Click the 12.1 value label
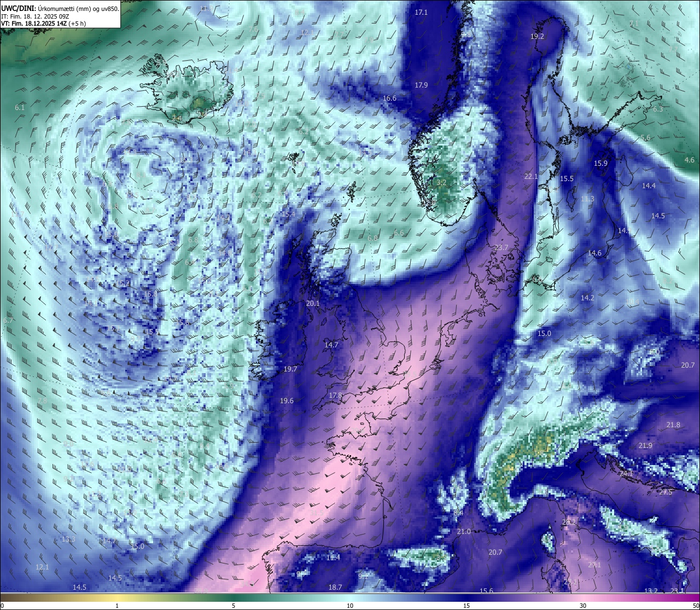The width and height of the screenshot is (700, 610). coord(42,567)
